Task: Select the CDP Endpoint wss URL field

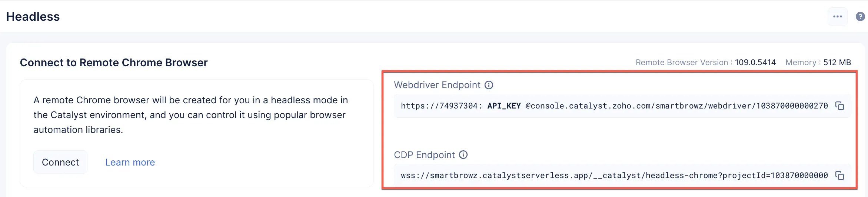Action: (x=622, y=176)
